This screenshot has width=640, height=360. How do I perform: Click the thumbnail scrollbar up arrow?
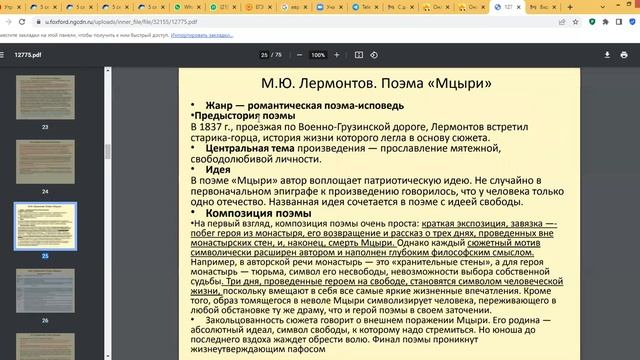tap(108, 70)
